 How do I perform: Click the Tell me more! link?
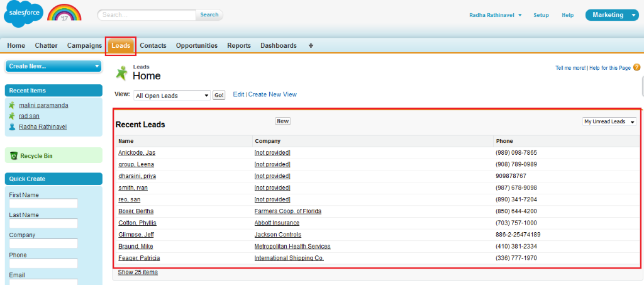tap(570, 68)
